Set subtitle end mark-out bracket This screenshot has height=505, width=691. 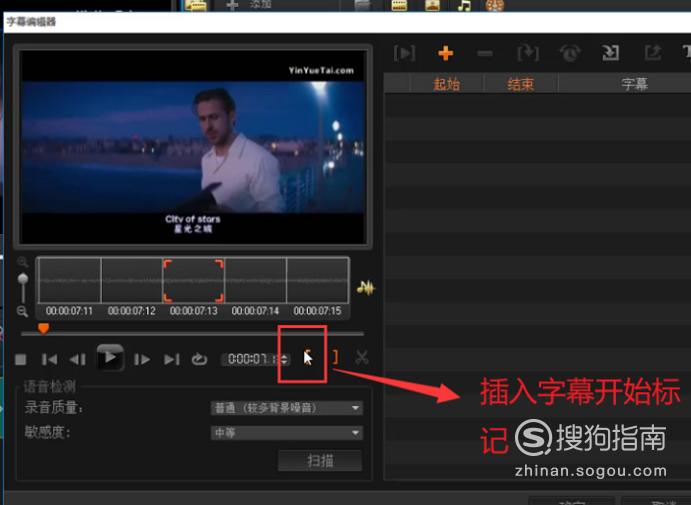(335, 357)
